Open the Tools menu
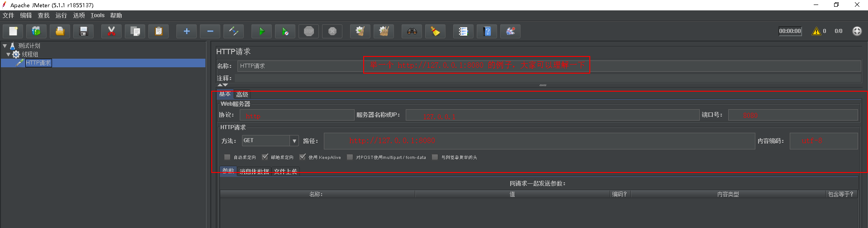Screen dimensions: 868x228 [x=97, y=15]
